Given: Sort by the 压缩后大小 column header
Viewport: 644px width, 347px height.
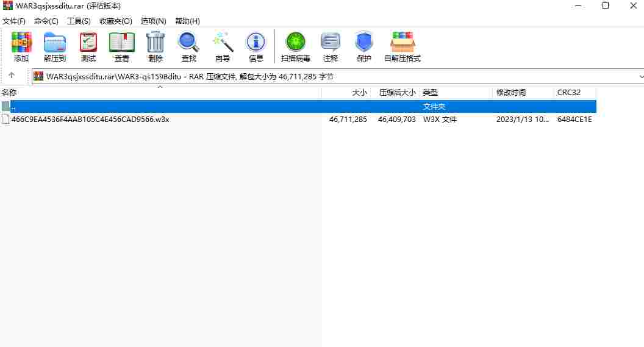Looking at the screenshot, I should tap(395, 93).
